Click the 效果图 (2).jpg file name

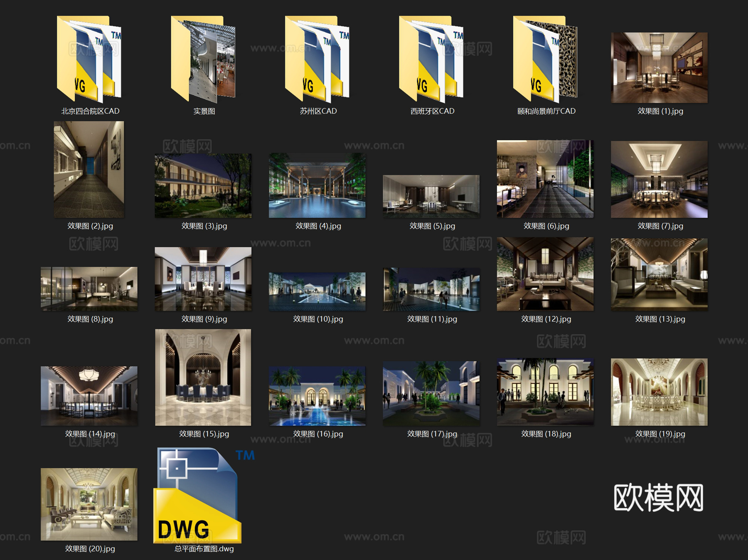tap(90, 226)
